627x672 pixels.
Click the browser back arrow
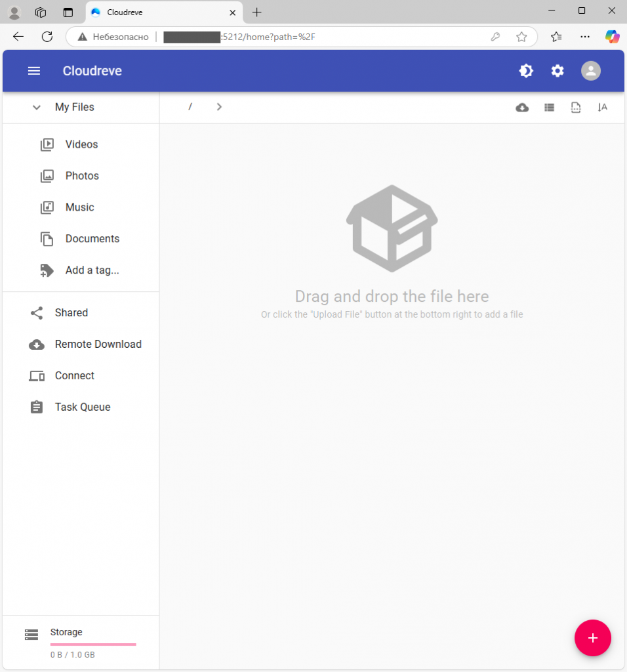click(18, 37)
